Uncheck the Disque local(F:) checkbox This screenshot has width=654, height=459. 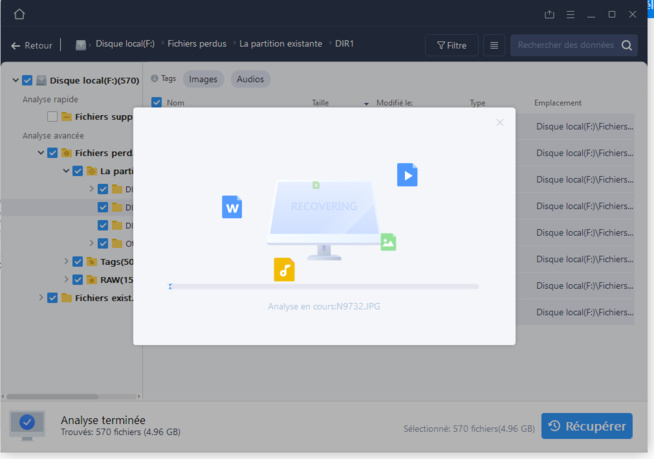coord(28,80)
